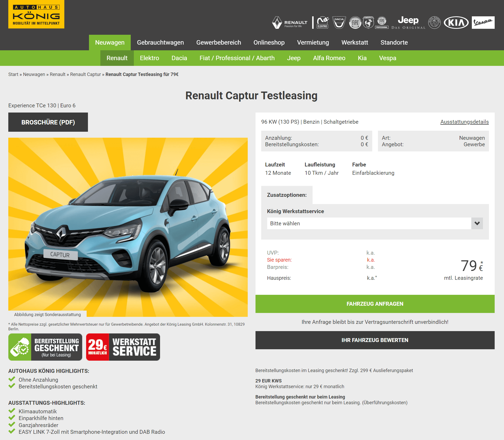Switch to the Dacia submenu tab
Viewport: 504px width, 440px height.
(x=179, y=58)
